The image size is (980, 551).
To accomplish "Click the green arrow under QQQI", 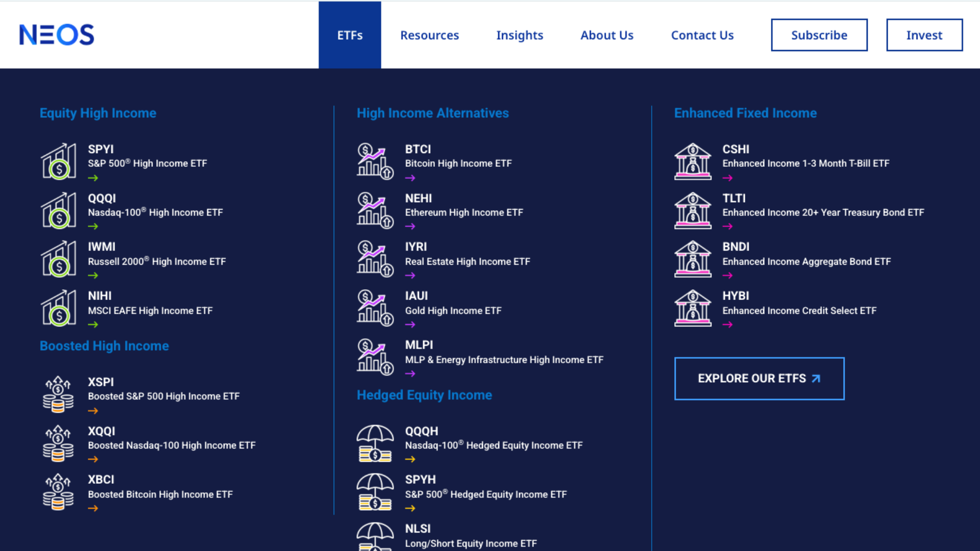I will 93,227.
